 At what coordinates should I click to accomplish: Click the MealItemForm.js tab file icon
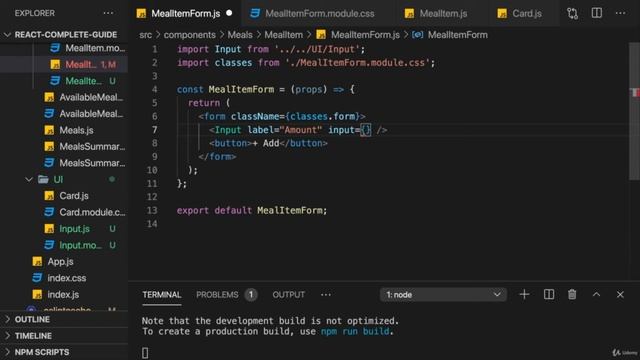141,13
